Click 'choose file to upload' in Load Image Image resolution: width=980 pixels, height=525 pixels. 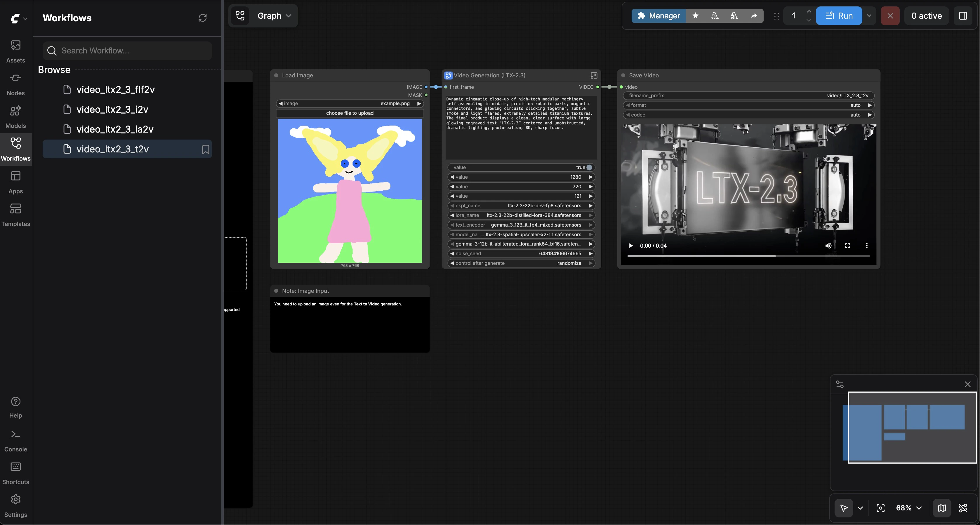coord(350,113)
